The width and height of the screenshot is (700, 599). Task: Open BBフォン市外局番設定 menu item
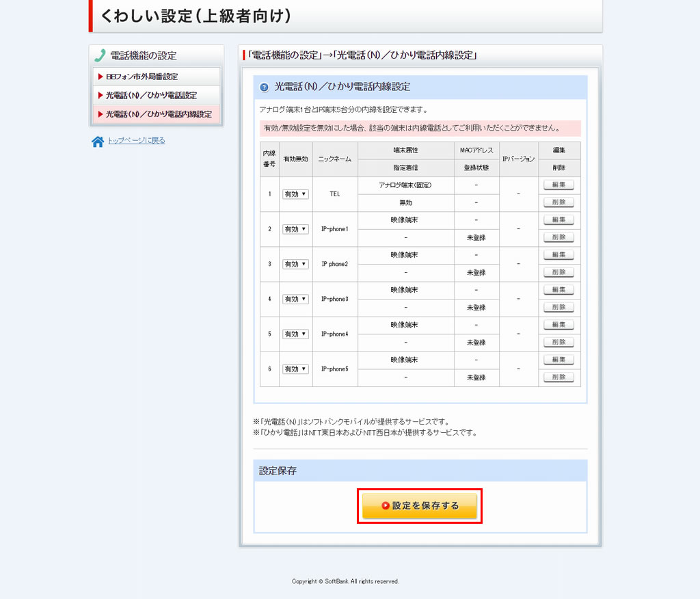157,77
